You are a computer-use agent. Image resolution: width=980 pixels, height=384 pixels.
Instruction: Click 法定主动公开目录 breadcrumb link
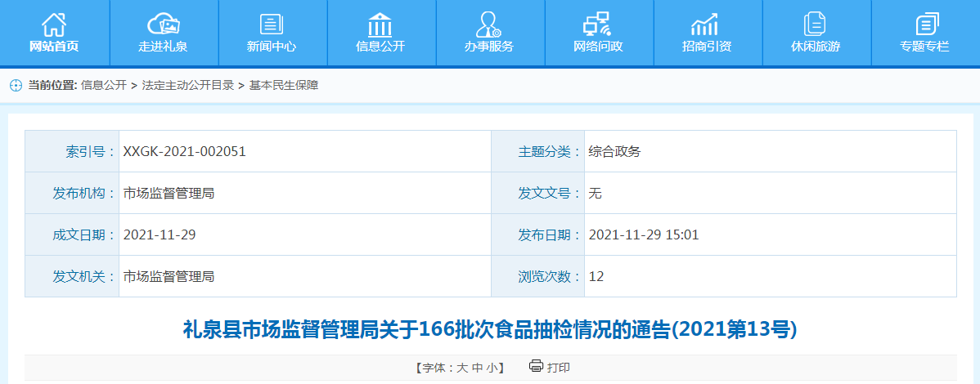click(x=188, y=86)
